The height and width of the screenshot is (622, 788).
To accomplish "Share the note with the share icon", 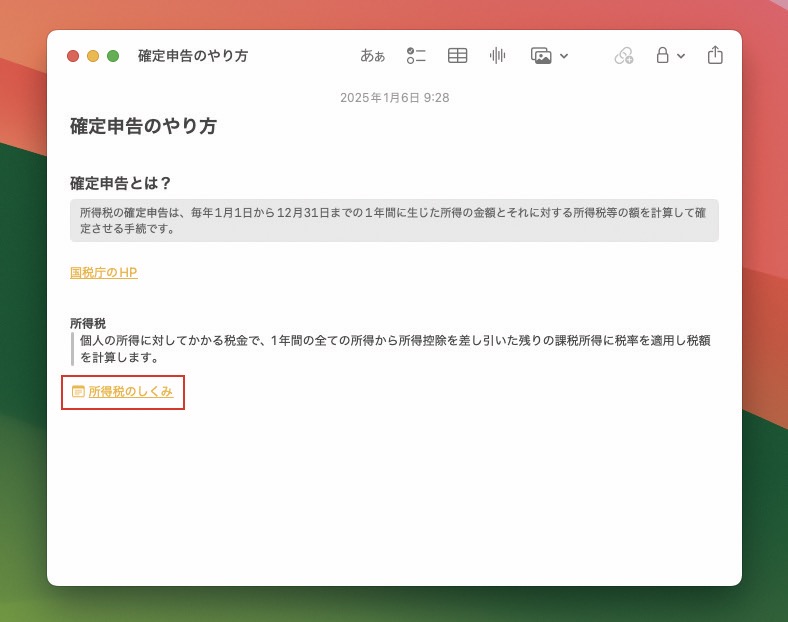I will (715, 55).
